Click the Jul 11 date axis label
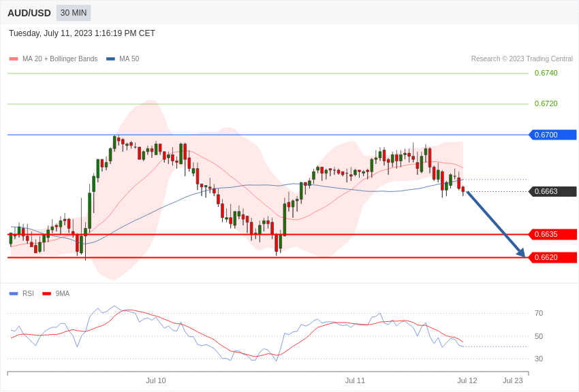The width and height of the screenshot is (579, 392). pyautogui.click(x=355, y=380)
